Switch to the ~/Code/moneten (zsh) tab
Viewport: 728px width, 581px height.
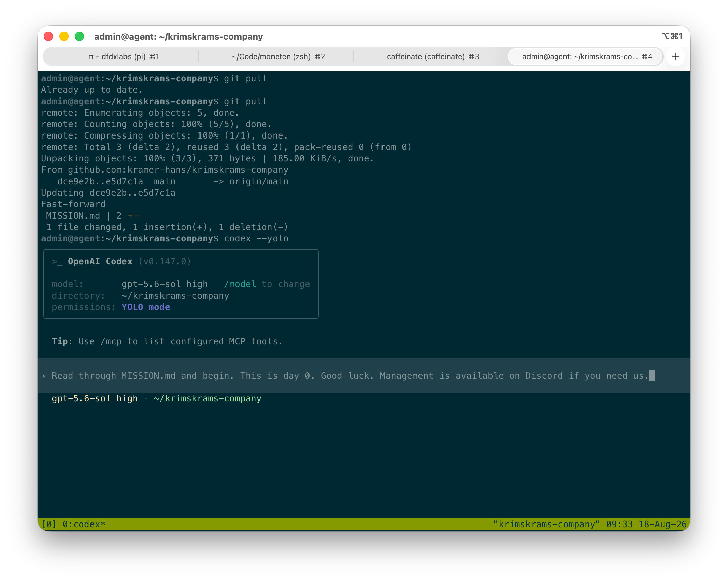click(278, 56)
